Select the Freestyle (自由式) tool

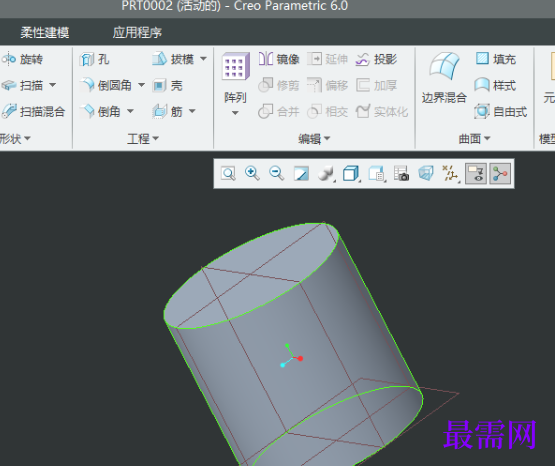pos(501,111)
